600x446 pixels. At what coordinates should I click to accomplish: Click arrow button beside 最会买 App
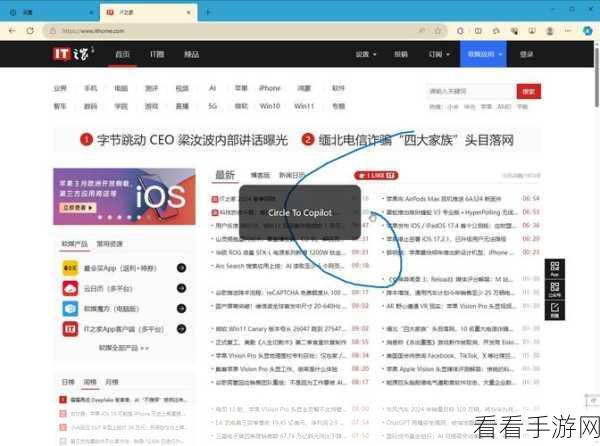[181, 268]
